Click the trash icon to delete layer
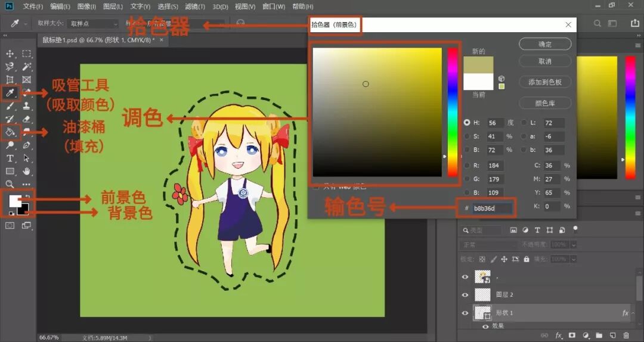Screen dimensions: 644x342 tap(626, 335)
